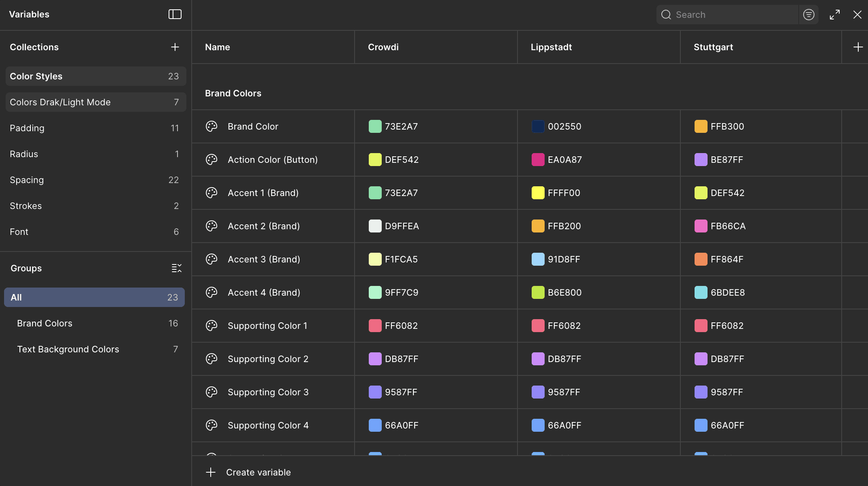Open the search filter options icon
The height and width of the screenshot is (486, 868).
pos(808,15)
